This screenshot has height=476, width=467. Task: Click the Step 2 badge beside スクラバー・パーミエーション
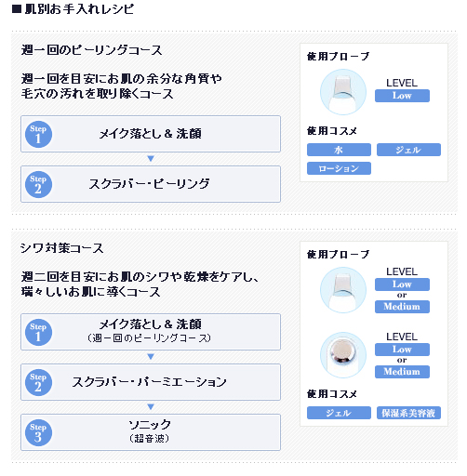tap(38, 382)
